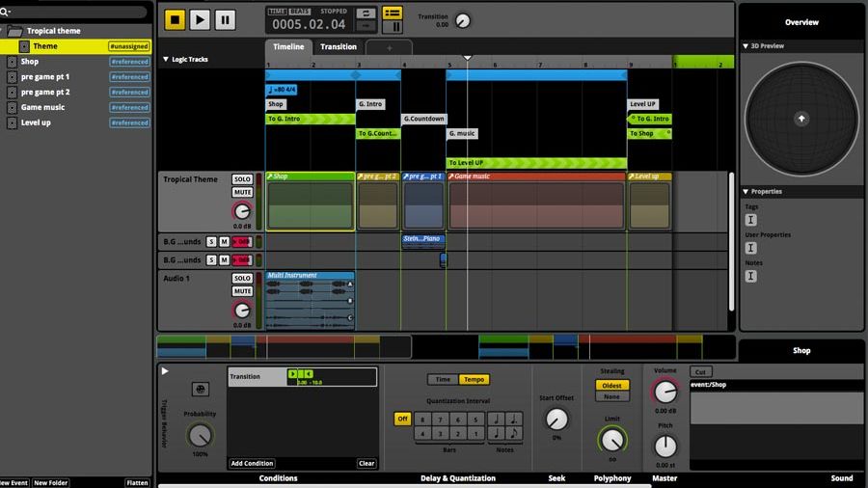868x488 pixels.
Task: Set quantization interval to Off
Action: (402, 419)
